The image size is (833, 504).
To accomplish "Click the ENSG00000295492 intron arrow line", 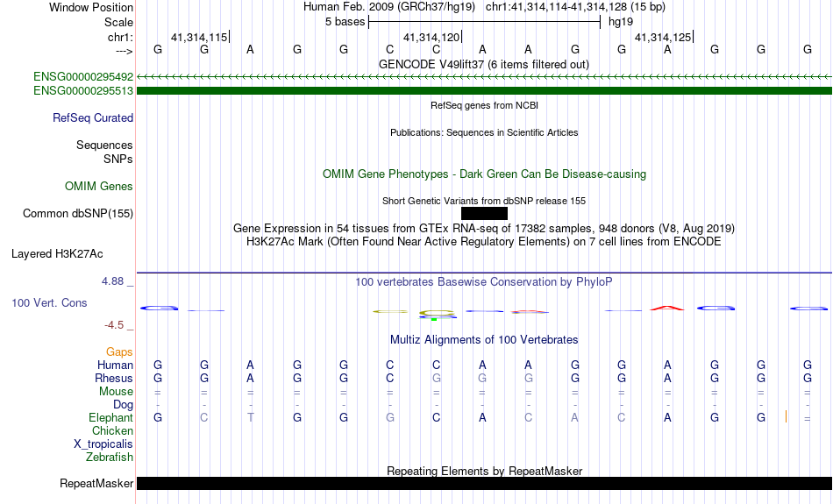I will (x=485, y=77).
